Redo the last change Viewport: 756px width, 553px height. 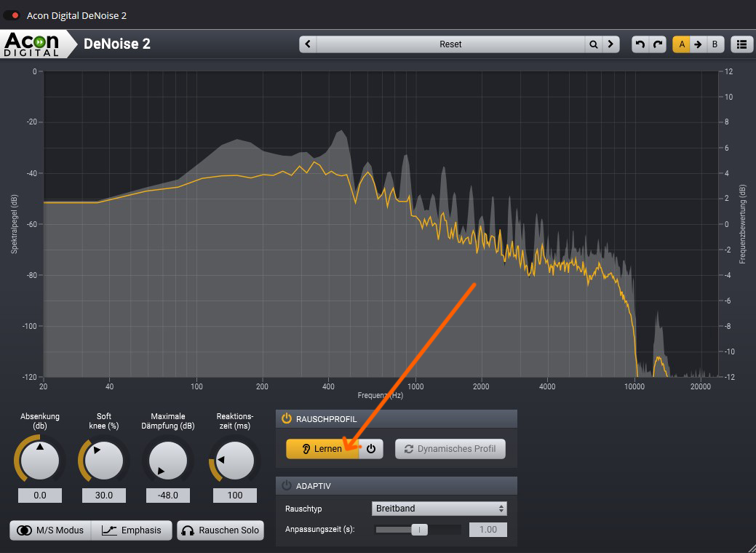[x=658, y=44]
